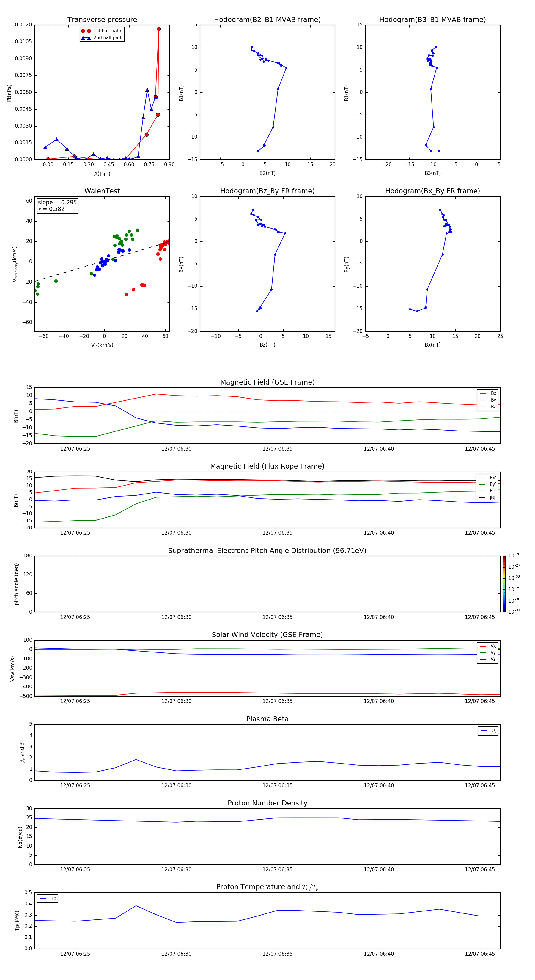
Task: Click the 'Vsw(km/s)' y-axis label
Action: click(12, 668)
